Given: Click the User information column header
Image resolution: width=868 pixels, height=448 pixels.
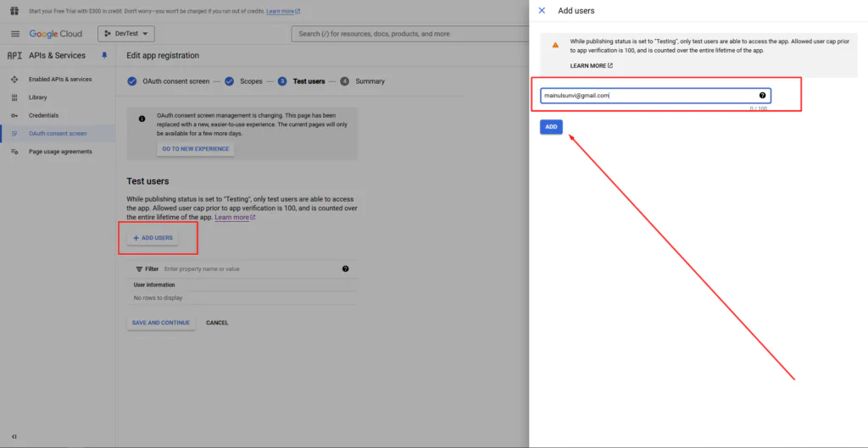Looking at the screenshot, I should click(154, 285).
